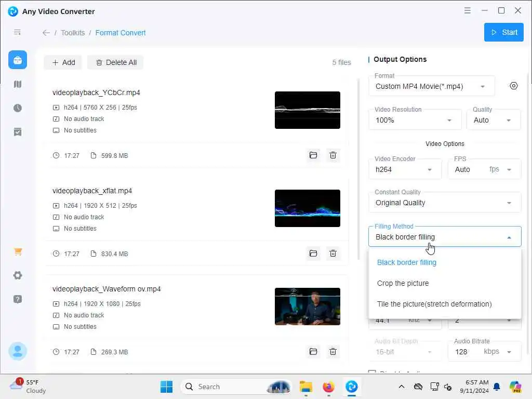Click the h264 | 1920 X 512 | 25fps info

[x=100, y=206]
